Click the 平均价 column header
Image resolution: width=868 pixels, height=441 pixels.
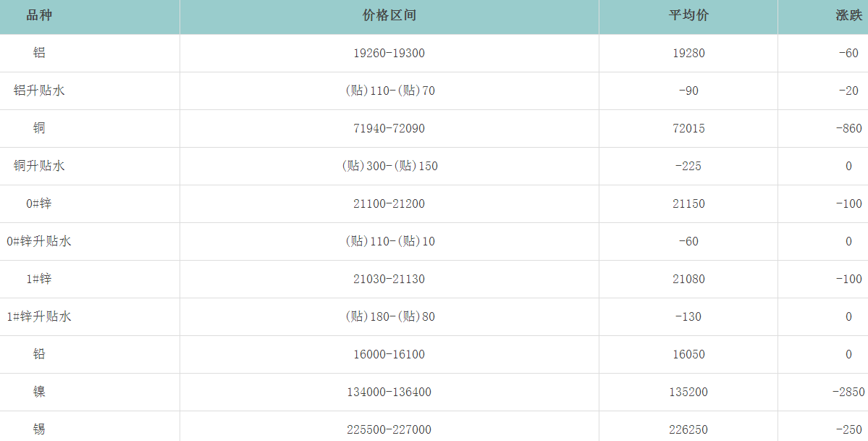(x=688, y=16)
